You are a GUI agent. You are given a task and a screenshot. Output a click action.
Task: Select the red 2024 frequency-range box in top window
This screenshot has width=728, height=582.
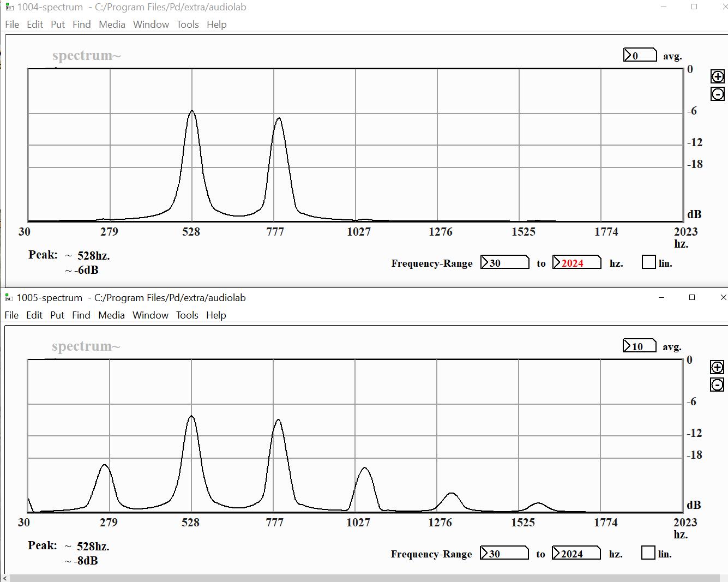(x=576, y=262)
